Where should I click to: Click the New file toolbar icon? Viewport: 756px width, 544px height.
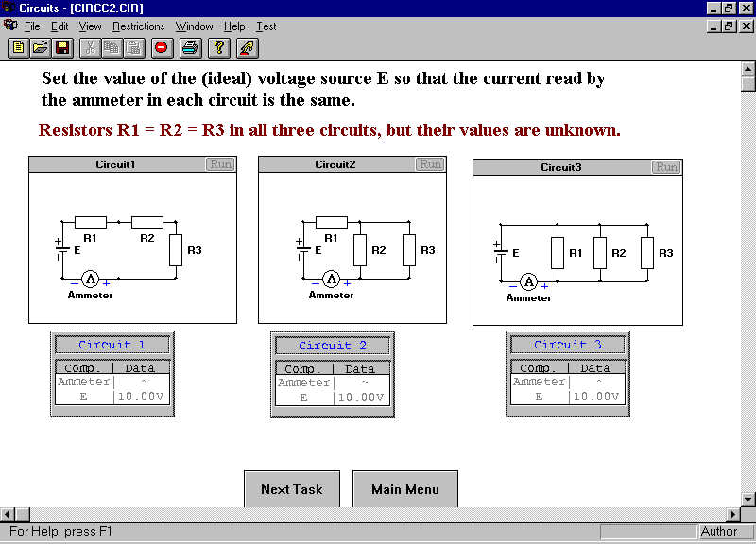[18, 46]
